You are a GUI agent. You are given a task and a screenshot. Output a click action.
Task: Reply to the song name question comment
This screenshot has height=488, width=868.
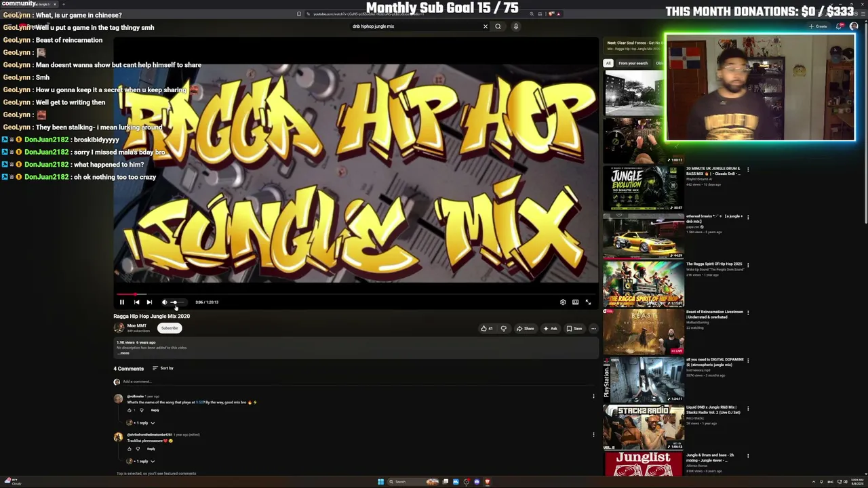pyautogui.click(x=155, y=410)
